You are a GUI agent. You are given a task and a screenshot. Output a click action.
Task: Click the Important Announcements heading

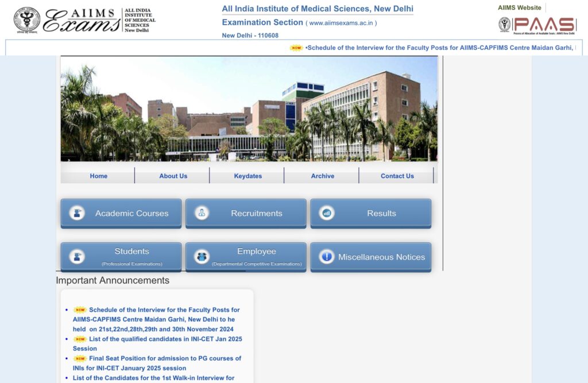pos(113,280)
